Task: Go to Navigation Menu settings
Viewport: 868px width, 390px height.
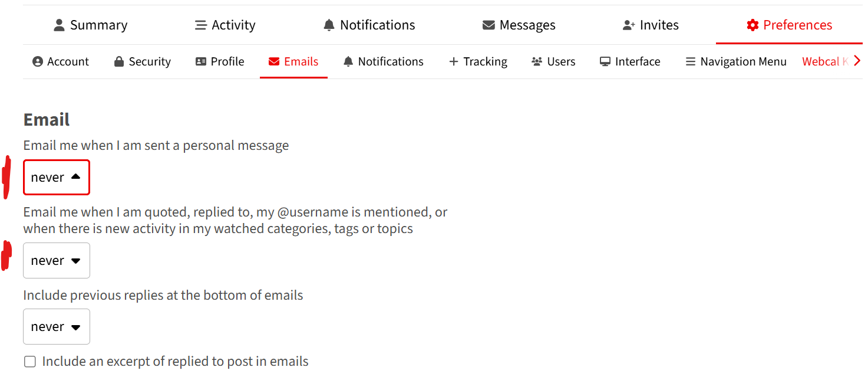Action: click(736, 62)
